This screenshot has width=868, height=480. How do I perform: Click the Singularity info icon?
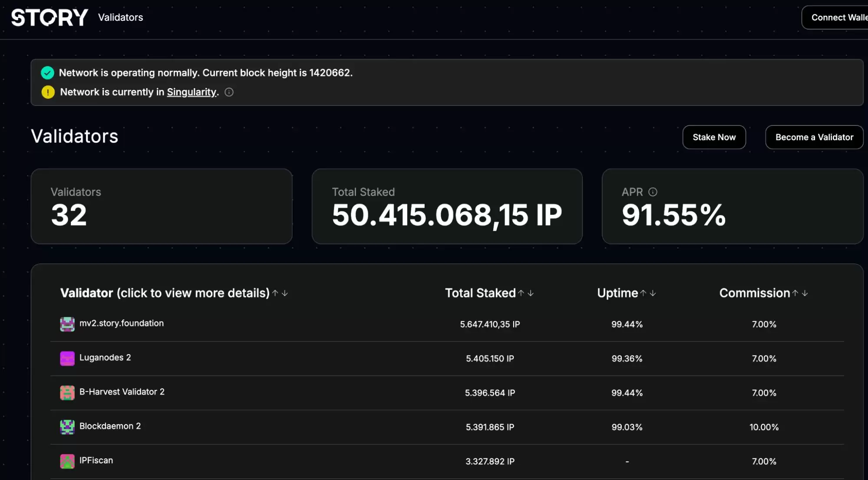pyautogui.click(x=229, y=92)
